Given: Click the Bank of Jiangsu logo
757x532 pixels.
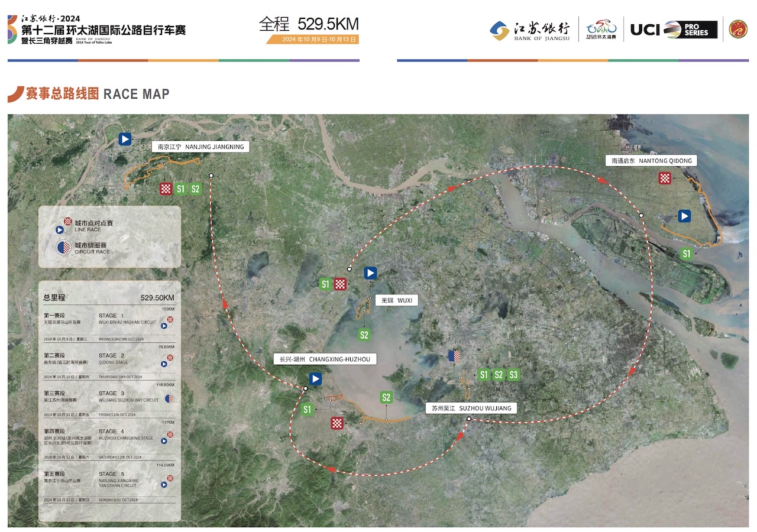Looking at the screenshot, I should (530, 30).
